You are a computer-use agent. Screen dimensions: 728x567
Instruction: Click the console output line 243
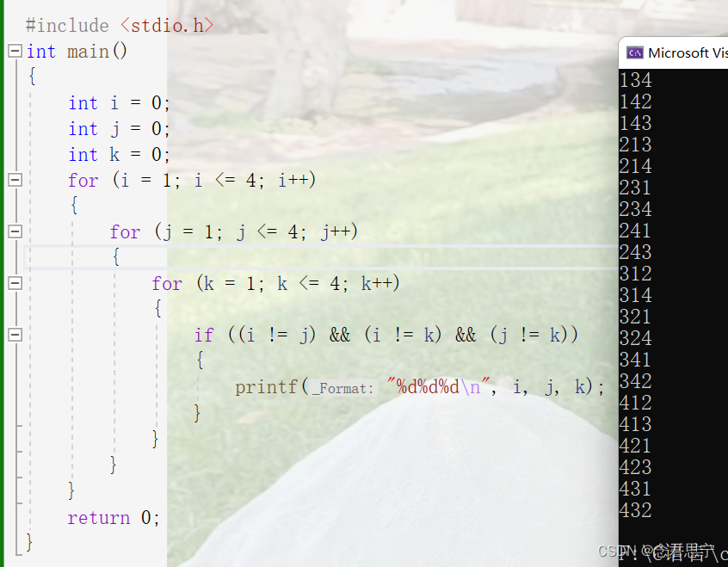coord(636,252)
